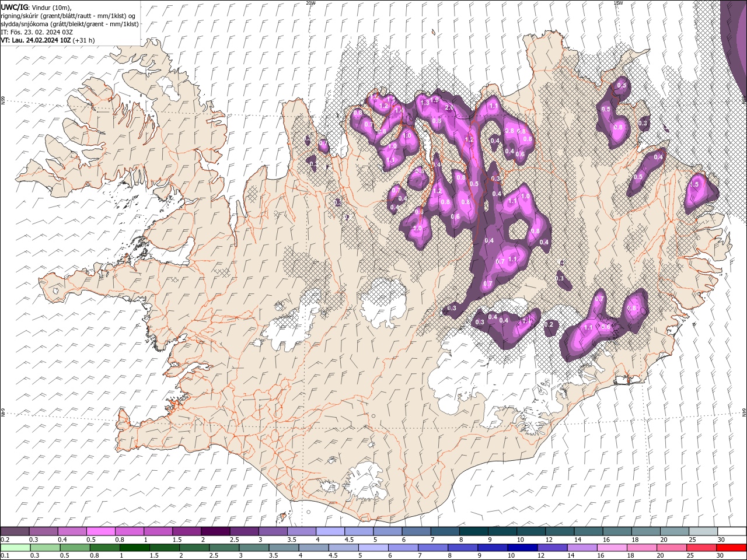This screenshot has width=747, height=560.
Task: Click the bright pink 0.5 swatch in upper legend
Action: tap(100, 531)
